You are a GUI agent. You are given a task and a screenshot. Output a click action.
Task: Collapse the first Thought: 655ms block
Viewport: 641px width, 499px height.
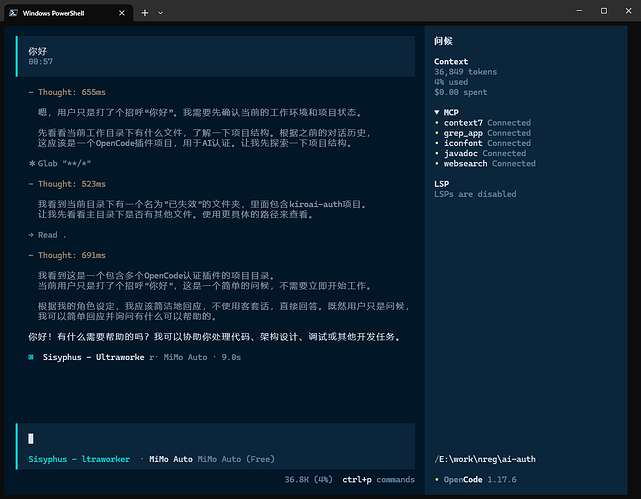coord(67,92)
